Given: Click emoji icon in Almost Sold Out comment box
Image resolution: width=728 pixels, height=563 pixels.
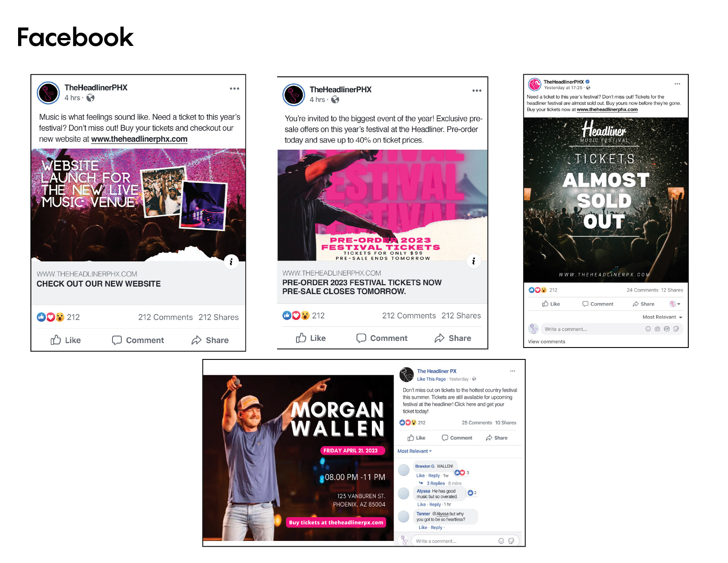Looking at the screenshot, I should point(648,329).
